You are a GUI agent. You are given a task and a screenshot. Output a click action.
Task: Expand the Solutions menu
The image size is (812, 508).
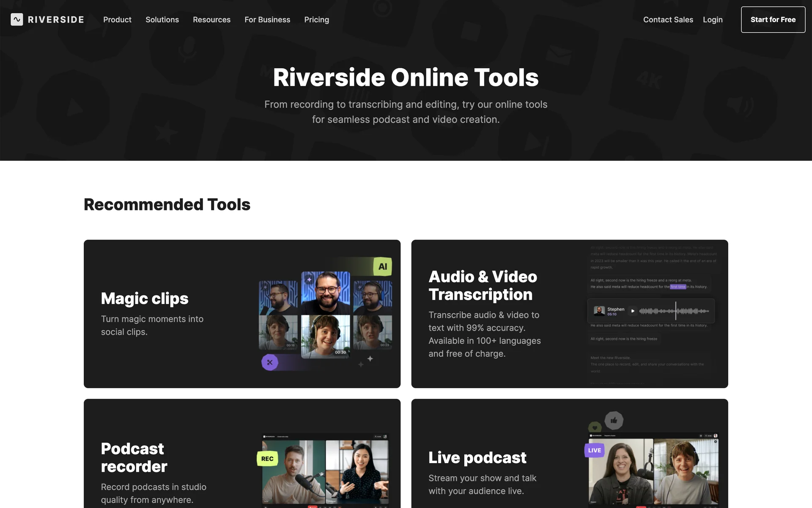[x=162, y=19]
